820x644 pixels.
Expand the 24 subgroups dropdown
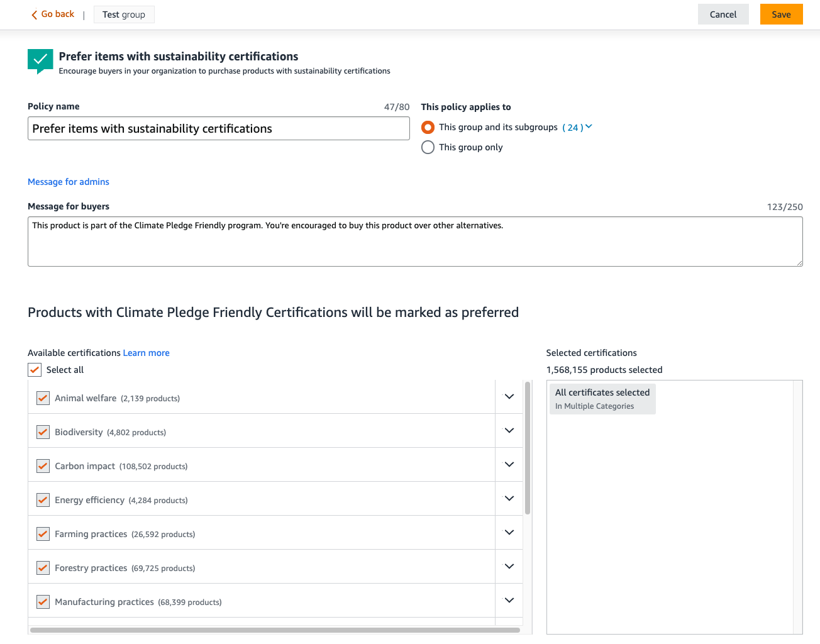pyautogui.click(x=577, y=127)
